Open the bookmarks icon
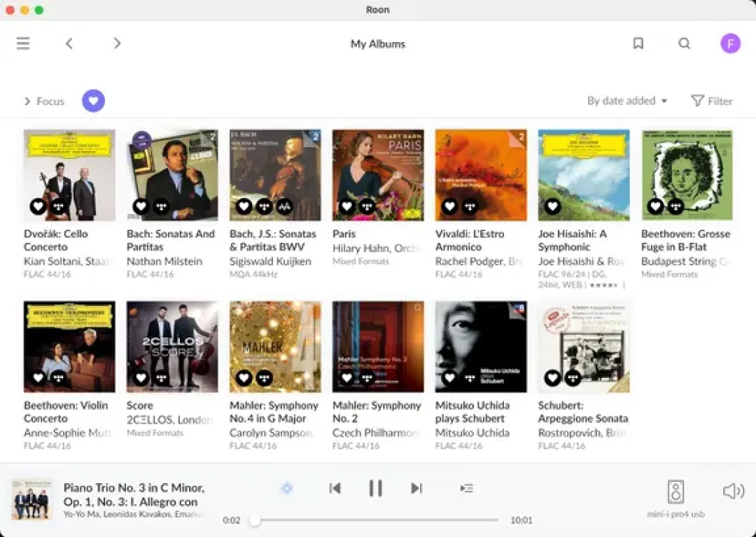The width and height of the screenshot is (756, 537). 638,43
